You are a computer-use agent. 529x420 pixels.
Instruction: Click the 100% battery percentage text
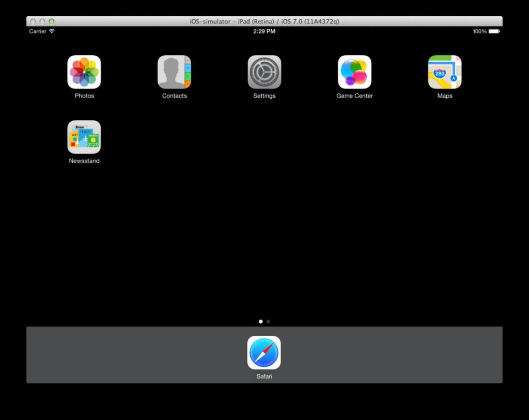point(480,31)
